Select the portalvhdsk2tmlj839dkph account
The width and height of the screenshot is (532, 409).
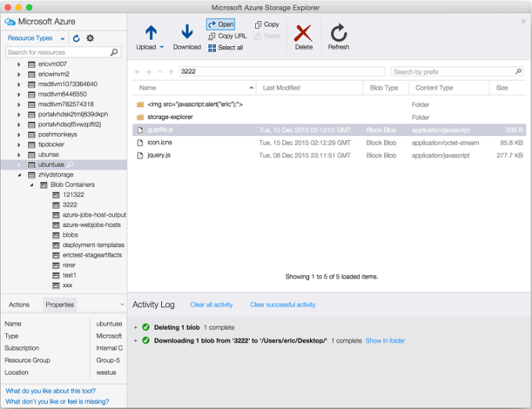73,114
